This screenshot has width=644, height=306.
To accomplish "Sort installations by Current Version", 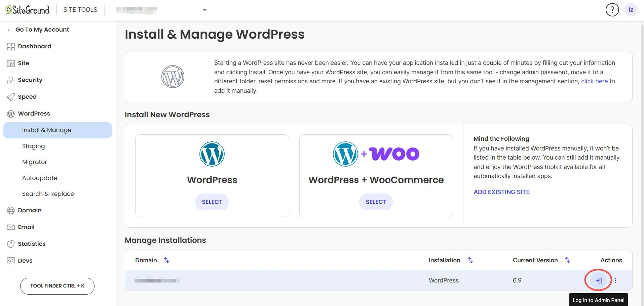I will coord(568,260).
